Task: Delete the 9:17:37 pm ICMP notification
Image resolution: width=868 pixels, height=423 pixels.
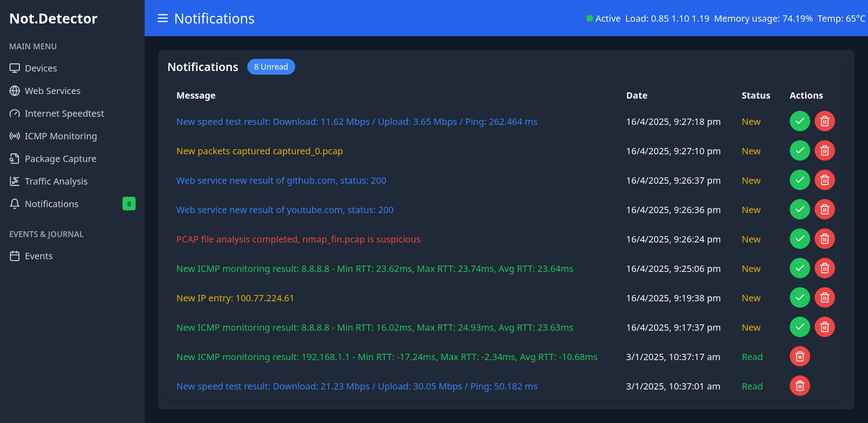Action: click(825, 327)
